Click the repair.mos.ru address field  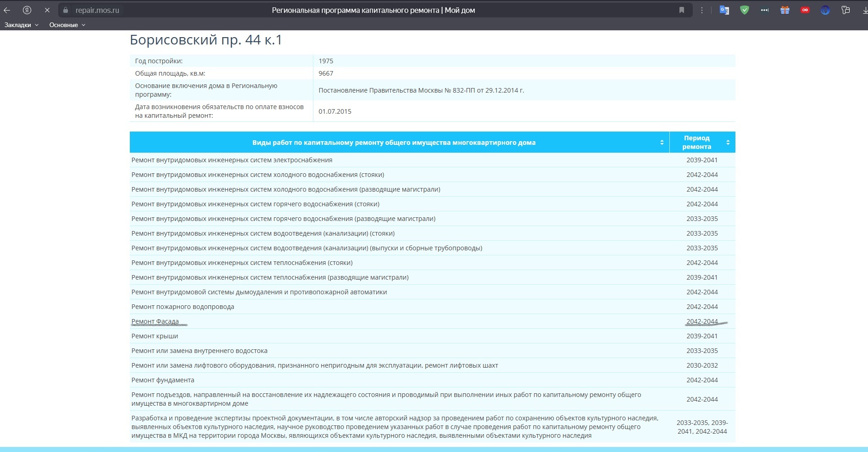click(x=97, y=10)
